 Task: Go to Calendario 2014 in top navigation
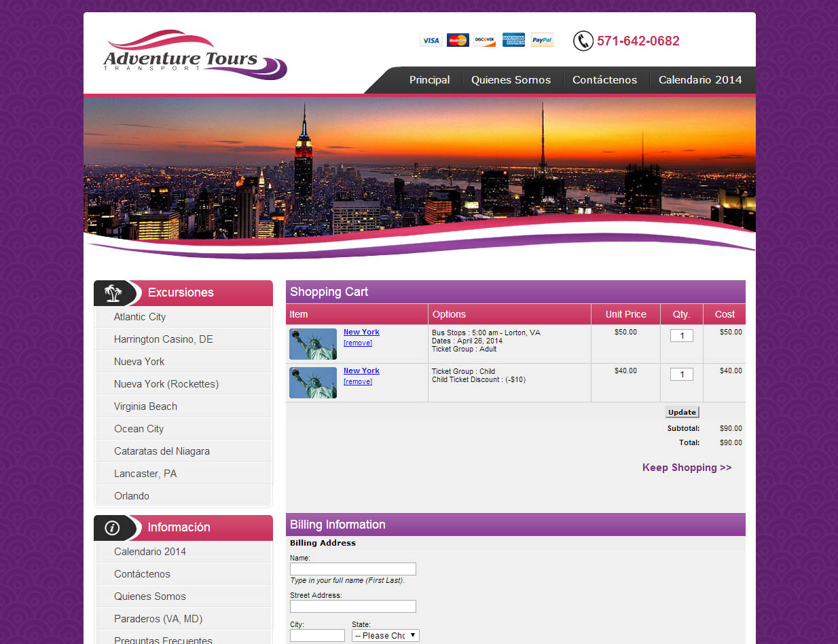pos(700,80)
